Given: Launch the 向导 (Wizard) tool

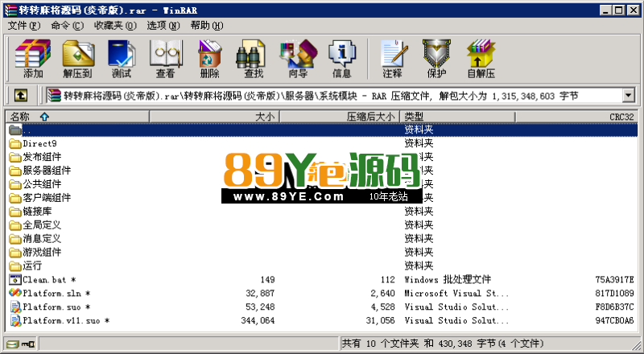Looking at the screenshot, I should (297, 59).
